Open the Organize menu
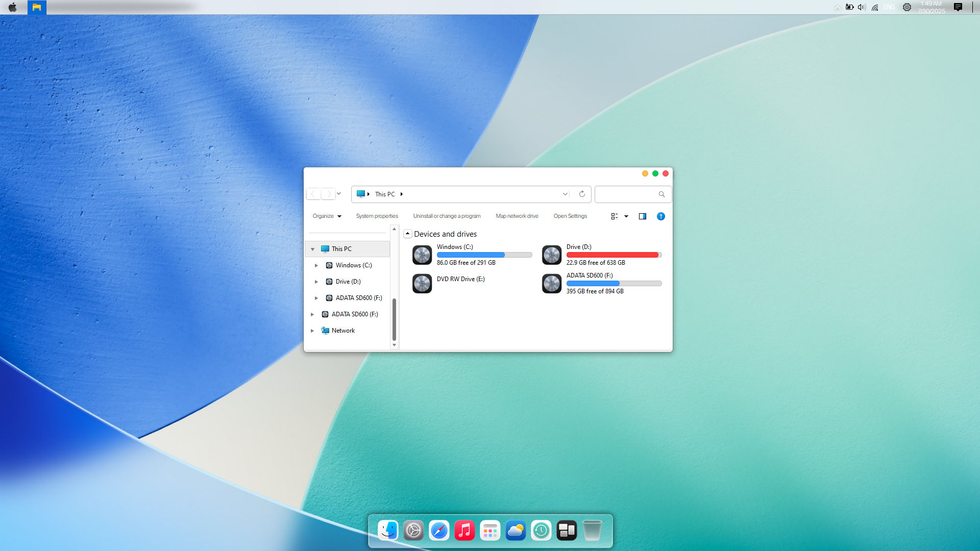Image resolution: width=980 pixels, height=551 pixels. point(327,216)
